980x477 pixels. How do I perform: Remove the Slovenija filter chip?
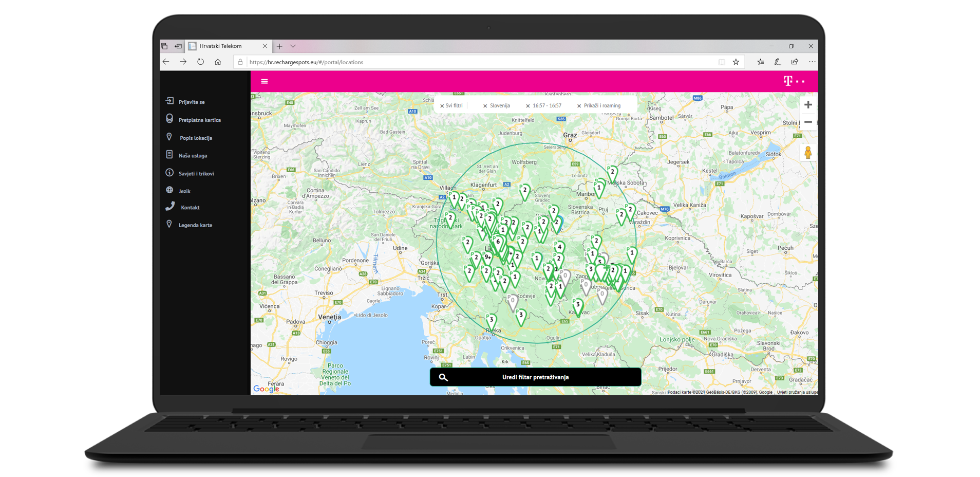tap(485, 106)
